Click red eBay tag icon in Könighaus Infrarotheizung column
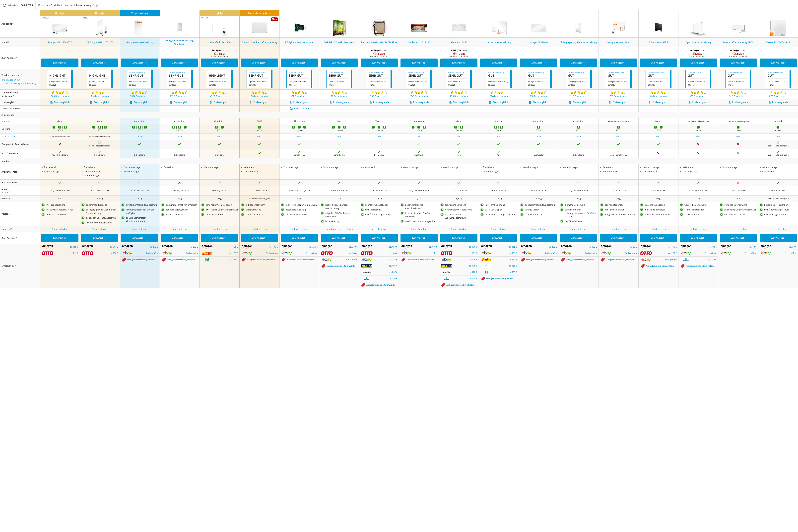Viewport: 798px width, 532px height. click(124, 260)
